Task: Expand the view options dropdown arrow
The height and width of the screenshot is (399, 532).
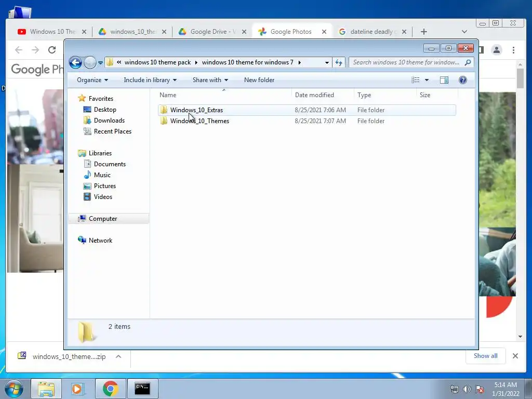Action: tap(427, 80)
